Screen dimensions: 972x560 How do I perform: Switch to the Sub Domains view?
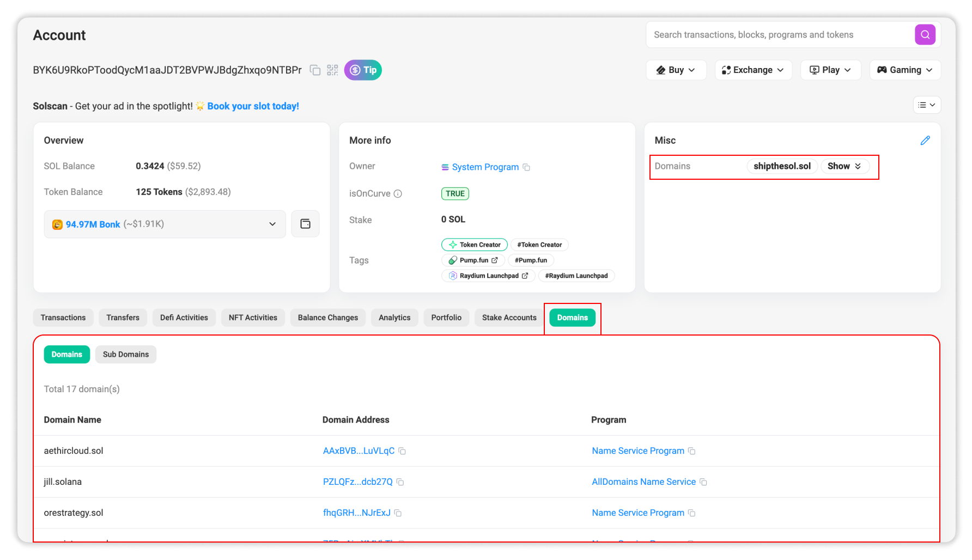[125, 355]
